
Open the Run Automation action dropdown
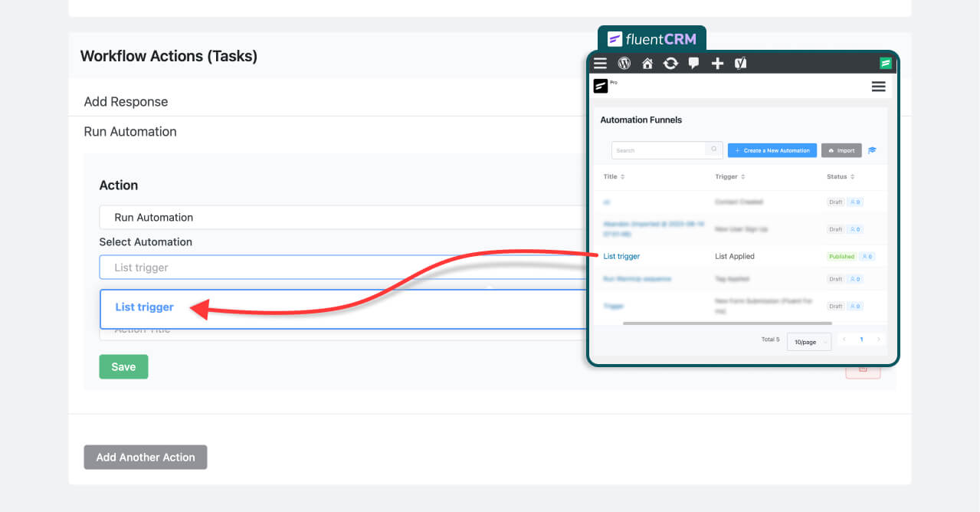(343, 217)
